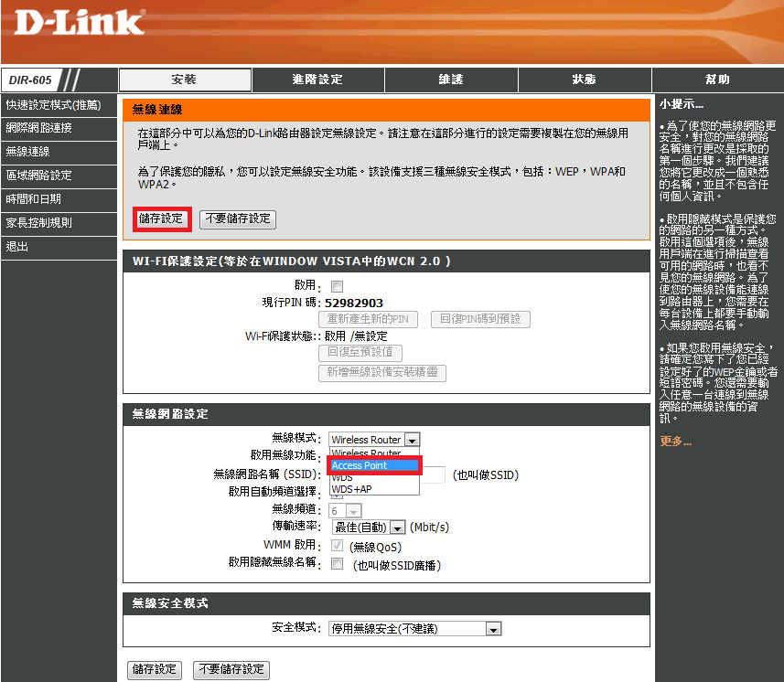Open 網際網路連接 sidebar item

click(59, 128)
